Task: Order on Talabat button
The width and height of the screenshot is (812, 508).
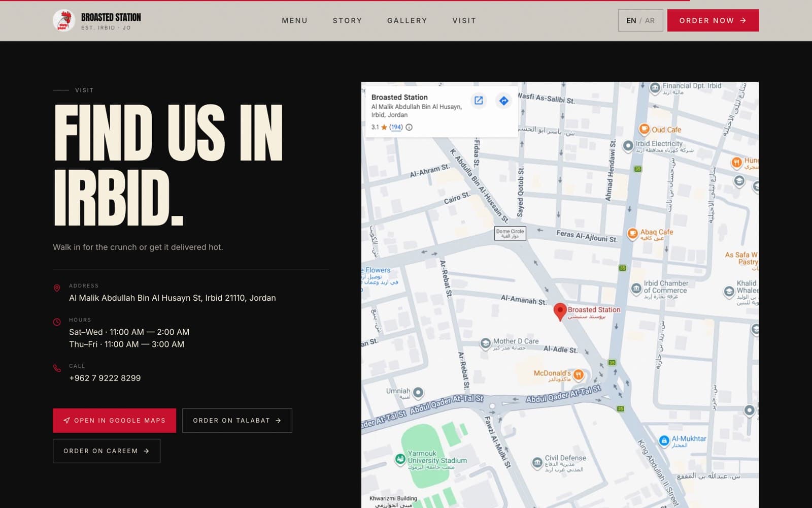Action: pos(237,421)
